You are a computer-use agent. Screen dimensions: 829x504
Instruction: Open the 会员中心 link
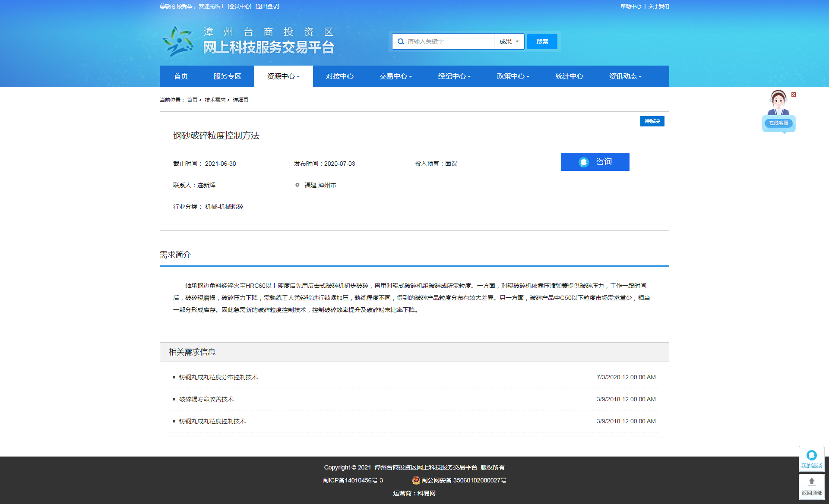tap(240, 6)
